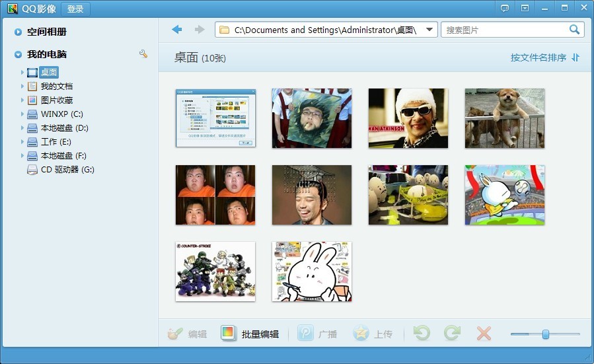Screen dimensions: 594x364
Task: Select 我的文档 in the folder tree
Action: [56, 87]
